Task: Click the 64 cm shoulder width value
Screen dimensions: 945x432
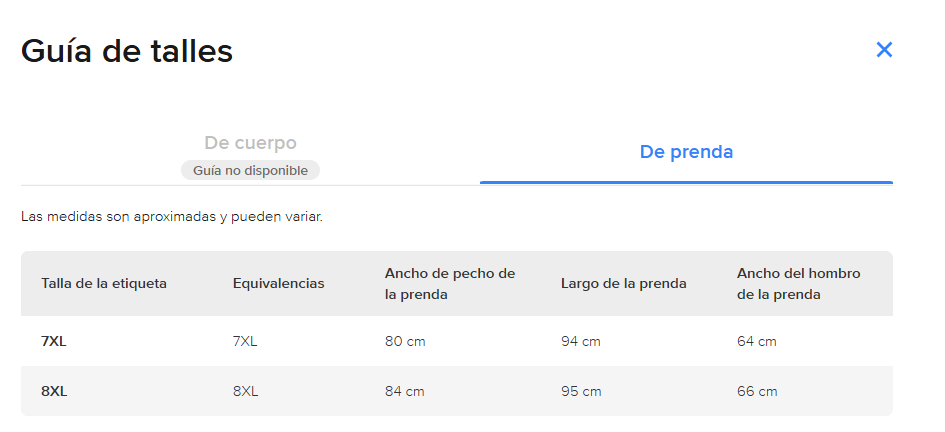Action: [x=757, y=341]
